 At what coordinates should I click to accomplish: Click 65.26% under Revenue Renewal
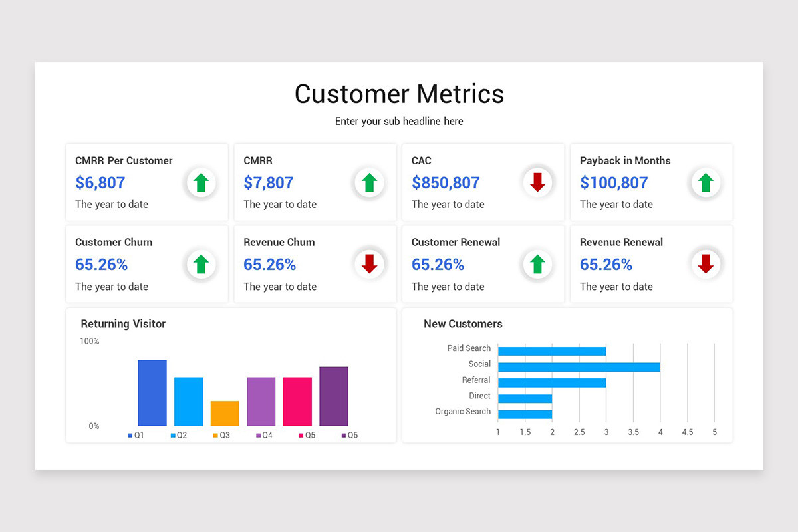pyautogui.click(x=606, y=265)
